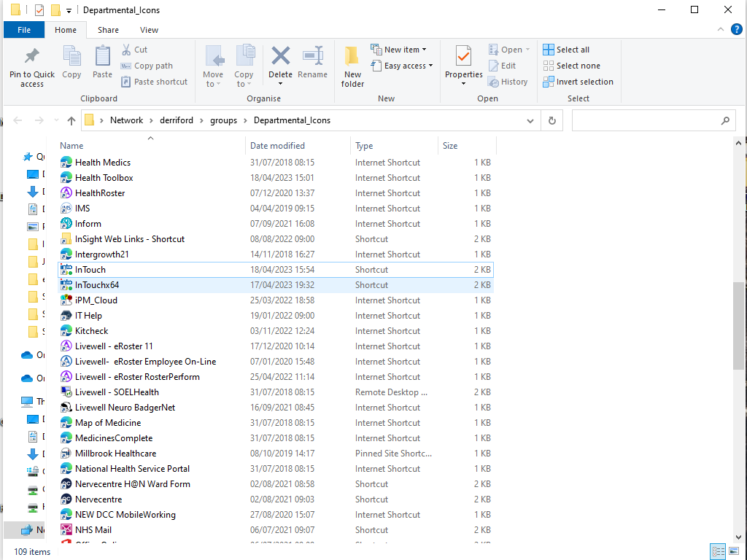
Task: Expand the Delete options arrow
Action: [281, 84]
